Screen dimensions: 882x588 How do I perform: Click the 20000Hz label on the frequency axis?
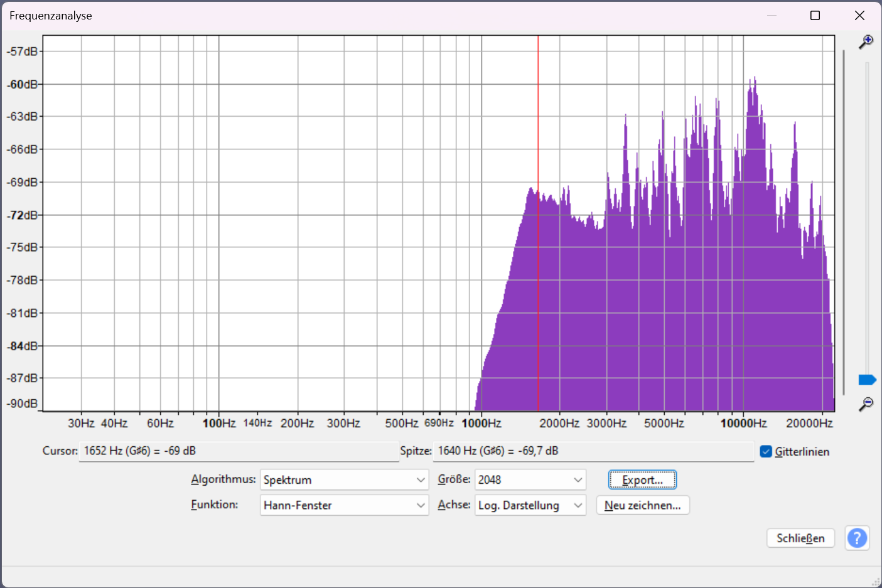pyautogui.click(x=809, y=424)
